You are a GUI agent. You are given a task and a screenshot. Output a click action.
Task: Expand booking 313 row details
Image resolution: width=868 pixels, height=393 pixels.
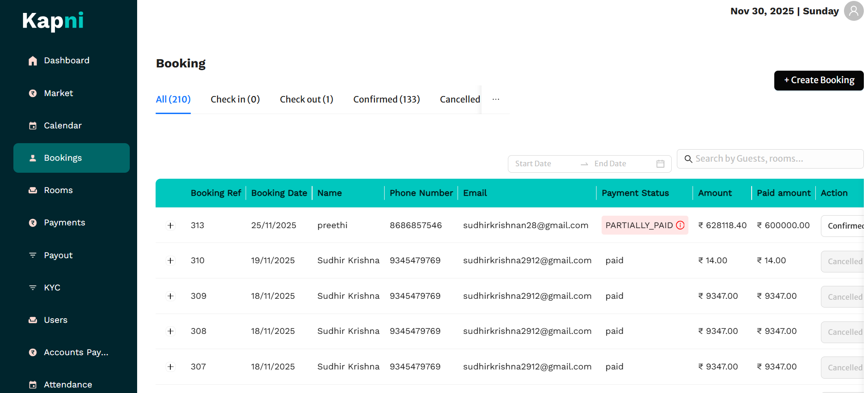pyautogui.click(x=171, y=225)
